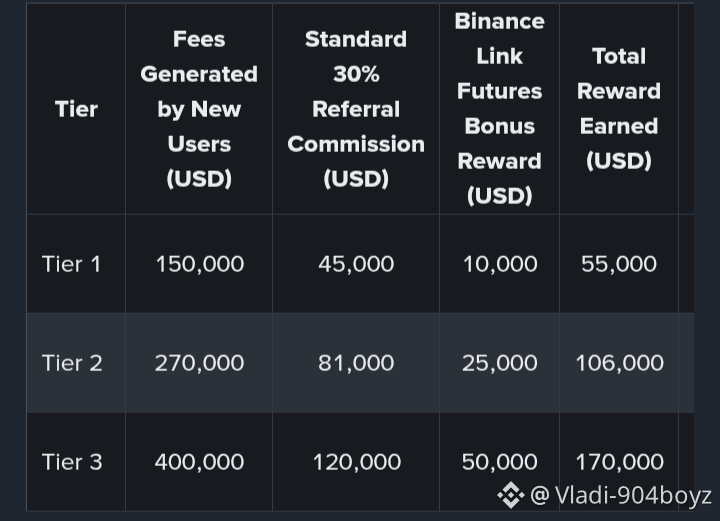Select Standard 30% Referral Commission header

356,109
